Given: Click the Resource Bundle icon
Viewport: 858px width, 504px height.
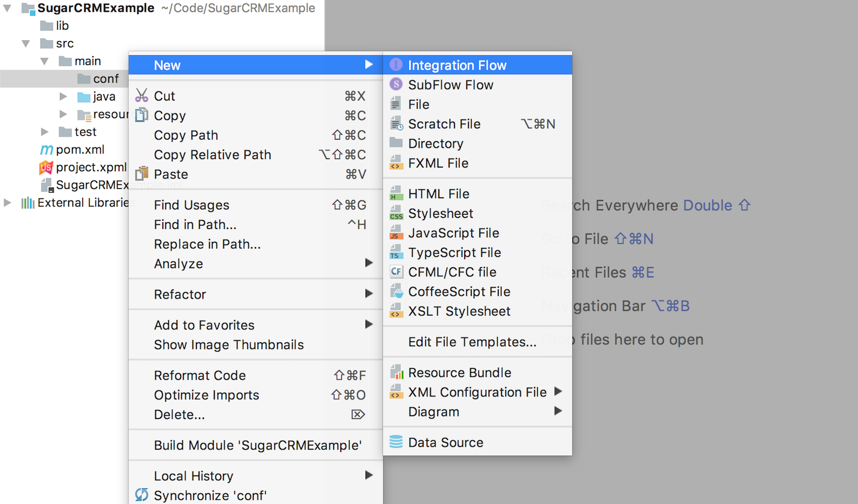Looking at the screenshot, I should click(x=396, y=372).
